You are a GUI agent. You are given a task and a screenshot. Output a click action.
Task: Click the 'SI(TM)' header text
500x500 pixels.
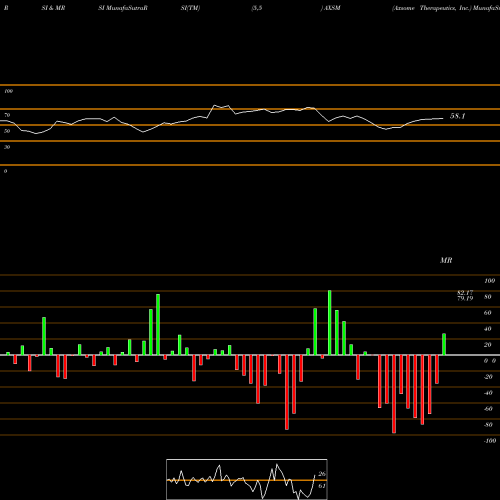click(190, 8)
